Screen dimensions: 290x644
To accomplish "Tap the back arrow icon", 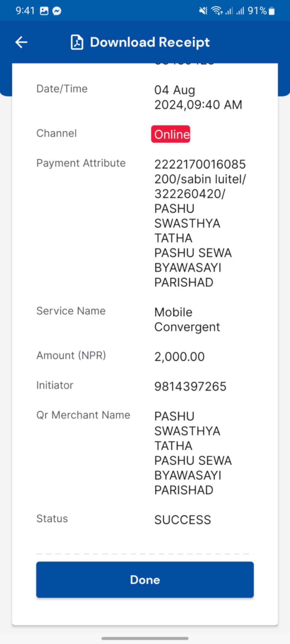I will (21, 42).
